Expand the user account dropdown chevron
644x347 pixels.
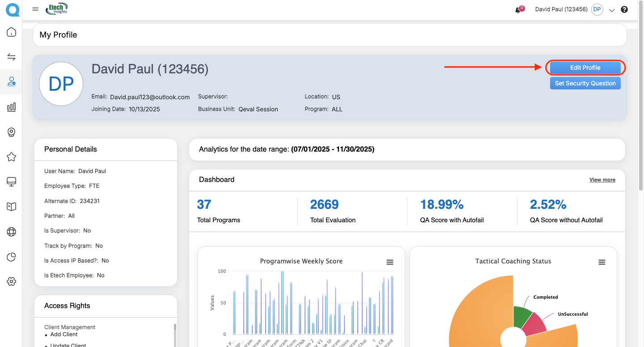click(x=612, y=10)
